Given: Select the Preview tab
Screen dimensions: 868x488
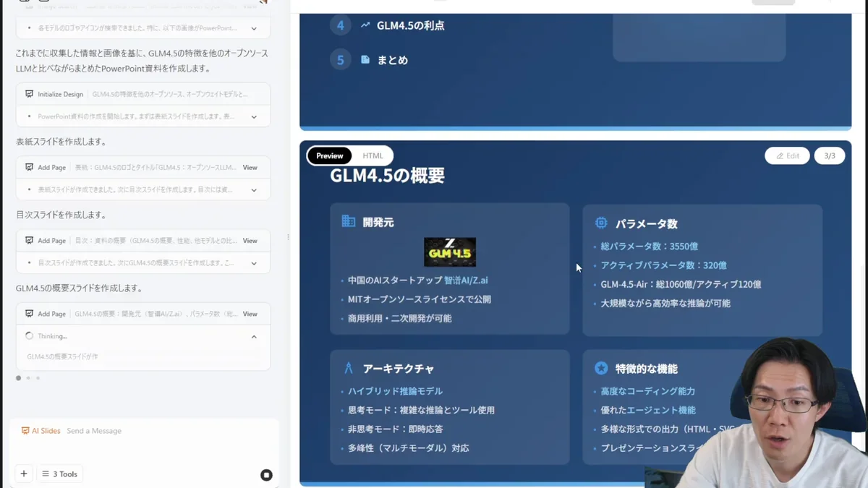Looking at the screenshot, I should 329,155.
